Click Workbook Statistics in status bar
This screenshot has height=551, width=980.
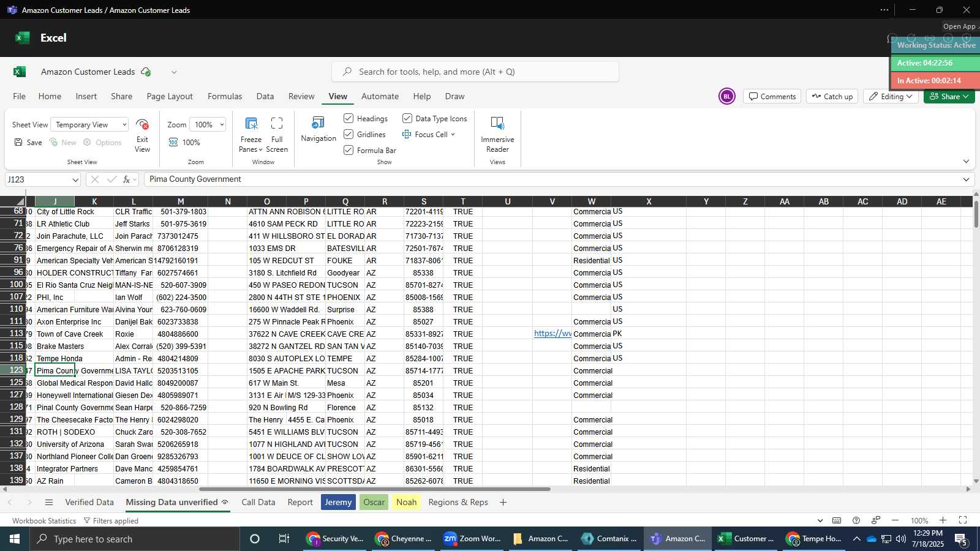(x=44, y=521)
